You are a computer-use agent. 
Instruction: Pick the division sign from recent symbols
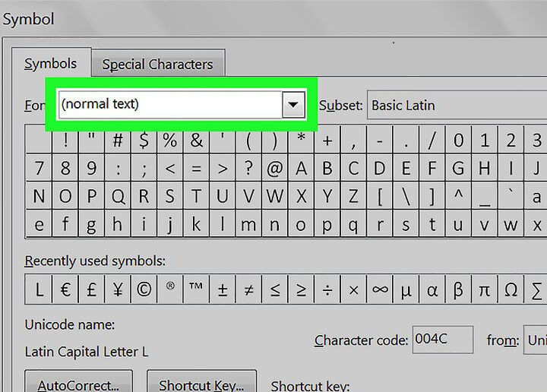(x=327, y=290)
